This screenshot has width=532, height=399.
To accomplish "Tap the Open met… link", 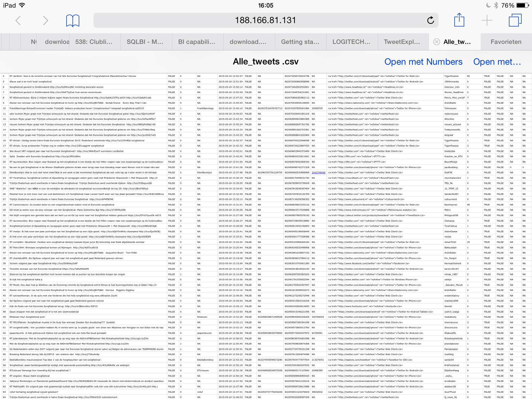I will point(497,62).
